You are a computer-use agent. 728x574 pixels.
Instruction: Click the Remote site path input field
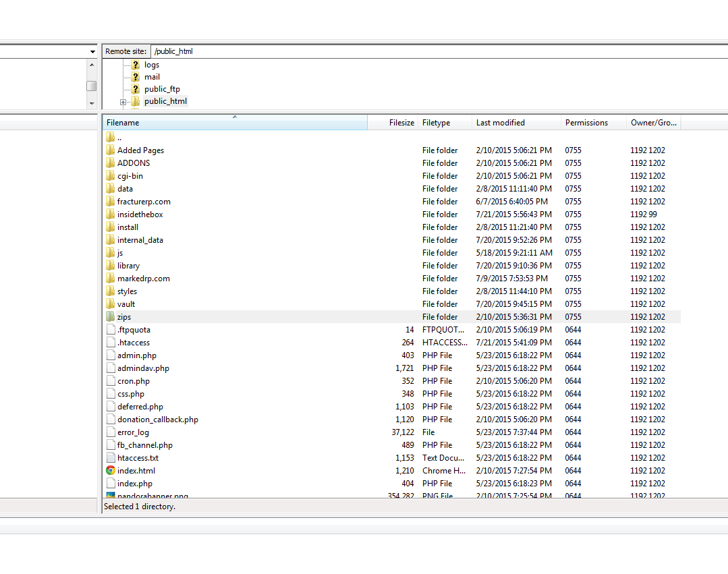click(x=439, y=51)
